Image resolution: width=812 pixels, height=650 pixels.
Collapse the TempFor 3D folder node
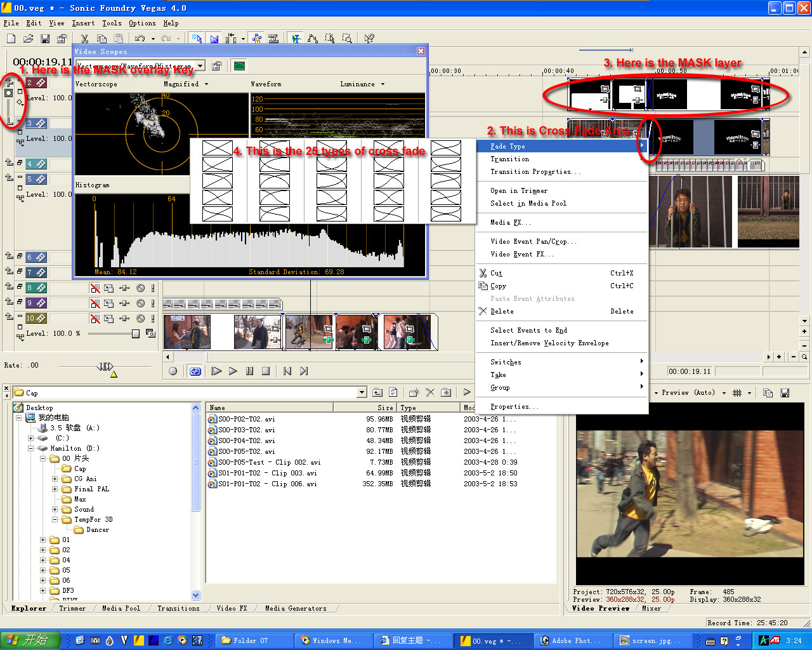[55, 519]
